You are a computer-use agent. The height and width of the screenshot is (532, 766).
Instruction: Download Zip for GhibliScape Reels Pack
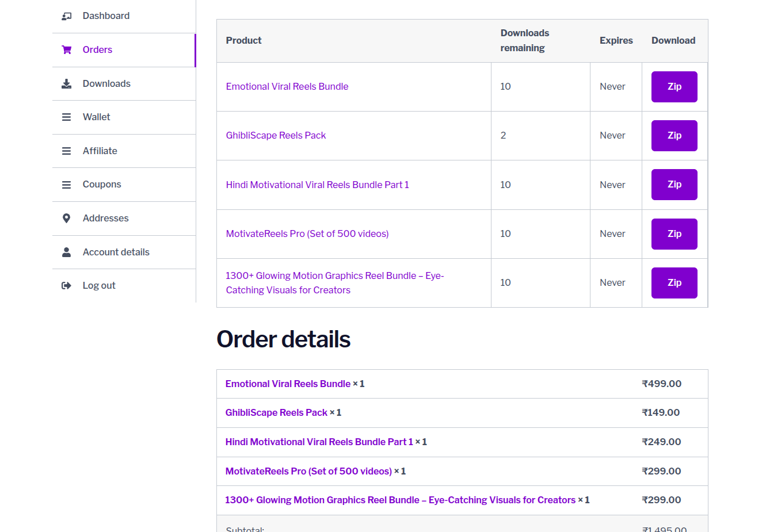pos(674,136)
